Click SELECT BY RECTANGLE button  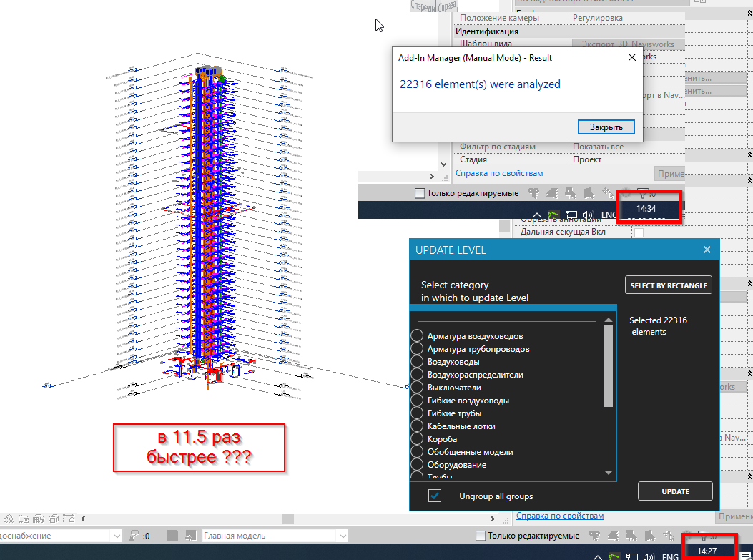point(669,285)
